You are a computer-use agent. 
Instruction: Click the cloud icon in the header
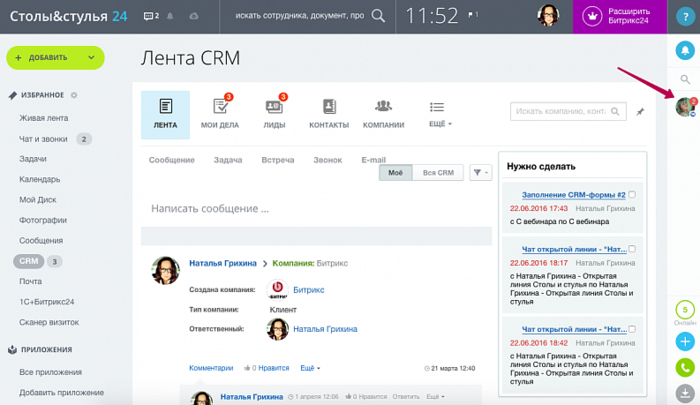point(194,16)
